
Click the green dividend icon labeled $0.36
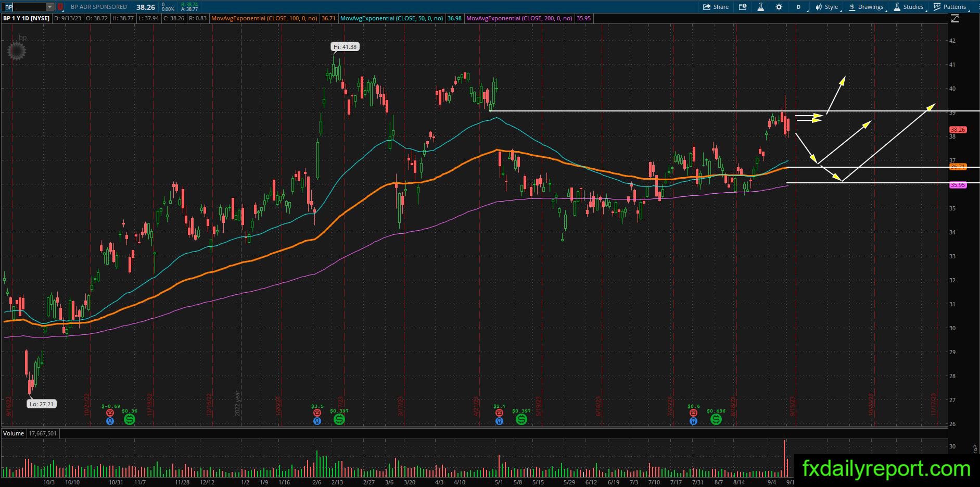129,419
